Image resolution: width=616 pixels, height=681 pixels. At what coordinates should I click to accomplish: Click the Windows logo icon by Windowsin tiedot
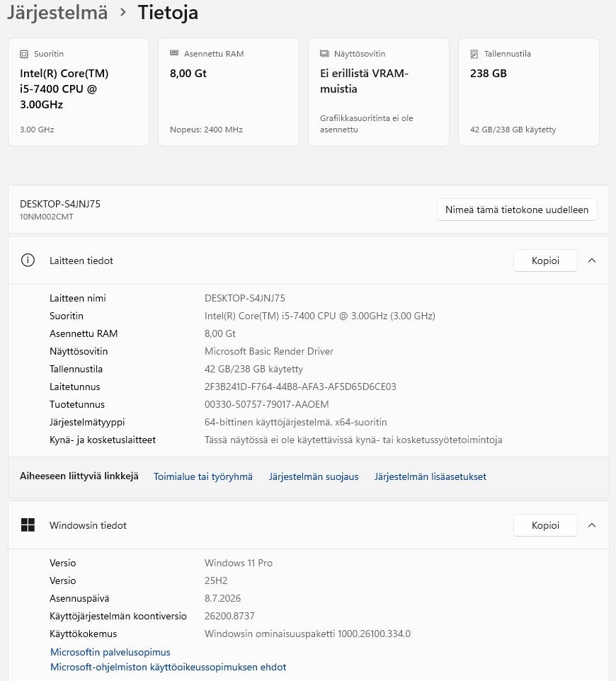tap(28, 525)
